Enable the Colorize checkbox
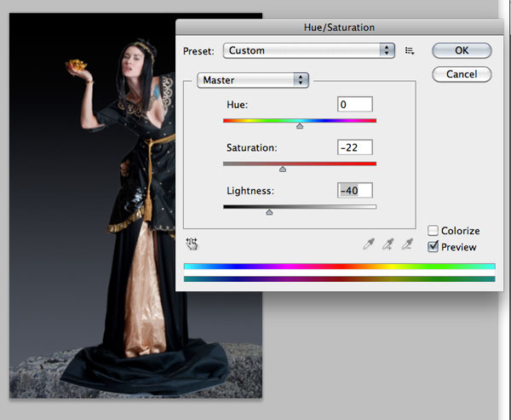 pos(433,231)
